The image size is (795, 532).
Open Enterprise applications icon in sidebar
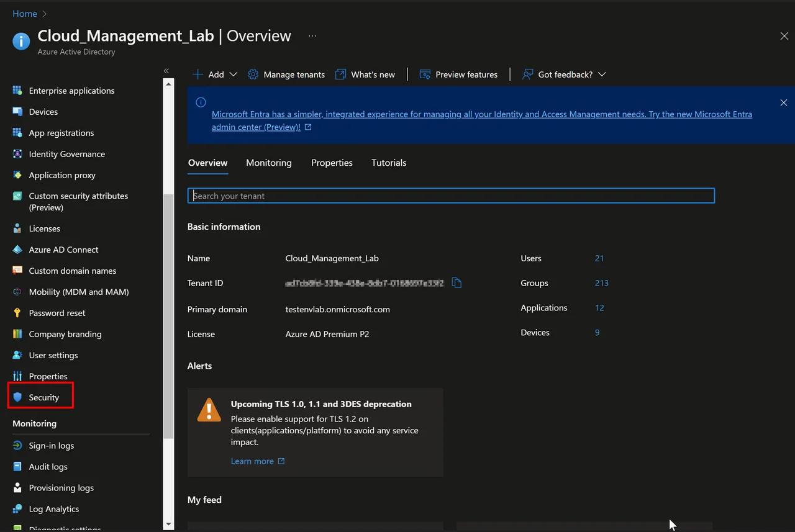[17, 91]
